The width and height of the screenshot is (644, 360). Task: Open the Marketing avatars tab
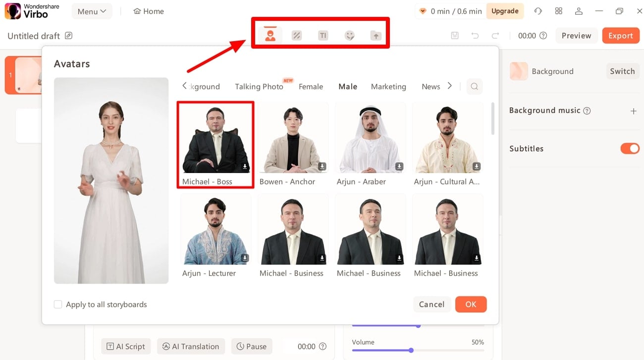click(x=388, y=86)
